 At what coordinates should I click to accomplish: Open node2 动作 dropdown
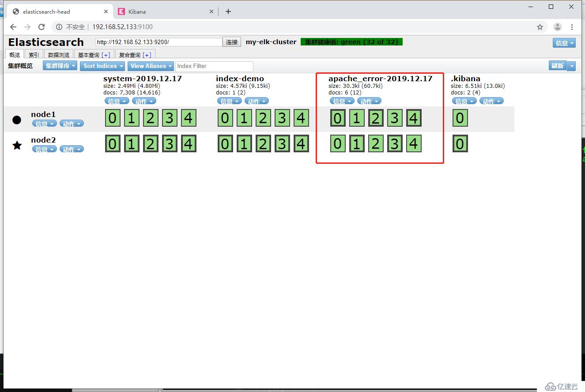point(72,149)
